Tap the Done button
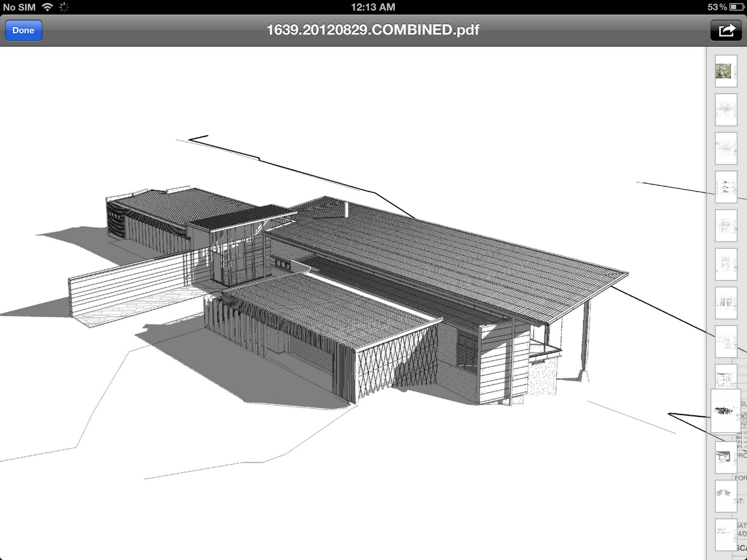The height and width of the screenshot is (560, 747). coord(23,30)
